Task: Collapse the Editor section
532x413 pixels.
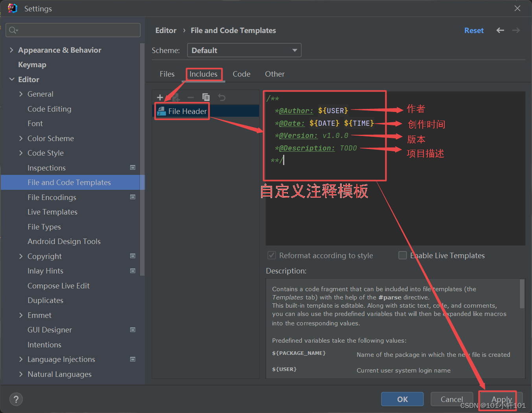Action: [x=12, y=79]
